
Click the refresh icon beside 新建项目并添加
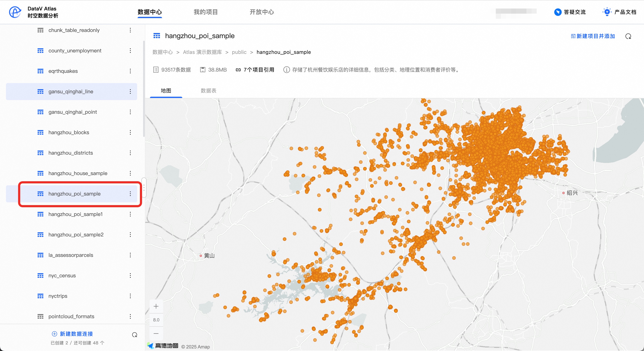click(628, 36)
